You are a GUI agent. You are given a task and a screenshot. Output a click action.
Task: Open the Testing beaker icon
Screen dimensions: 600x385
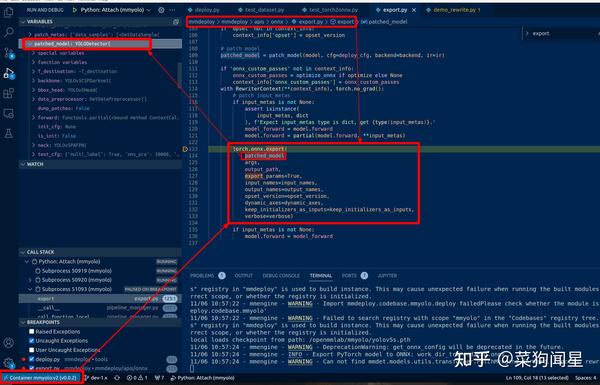tap(8, 134)
